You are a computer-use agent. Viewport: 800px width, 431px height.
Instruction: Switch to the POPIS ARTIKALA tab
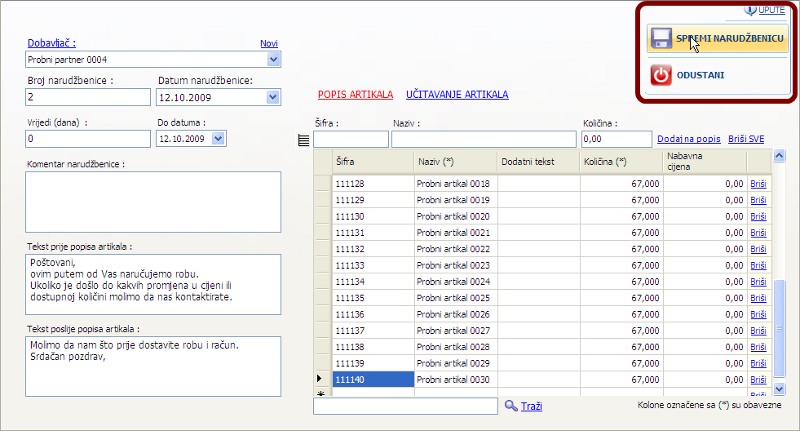coord(355,94)
